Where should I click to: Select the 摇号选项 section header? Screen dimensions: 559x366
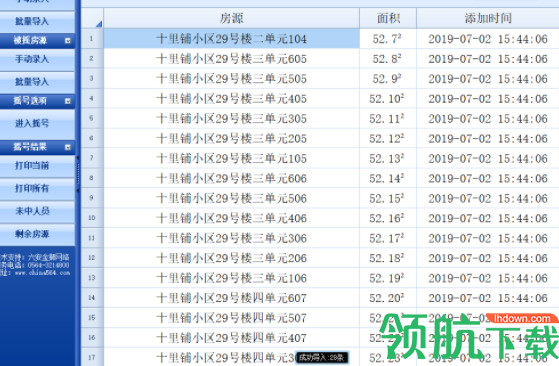(37, 101)
